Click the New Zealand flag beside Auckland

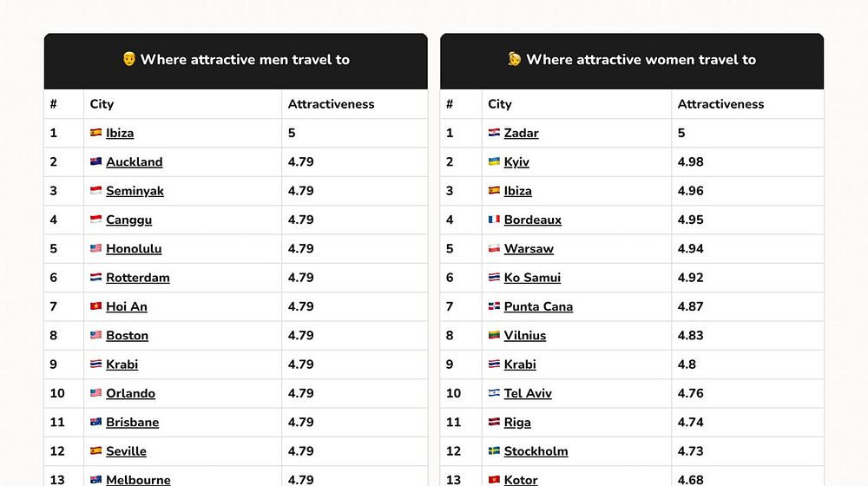click(x=96, y=162)
